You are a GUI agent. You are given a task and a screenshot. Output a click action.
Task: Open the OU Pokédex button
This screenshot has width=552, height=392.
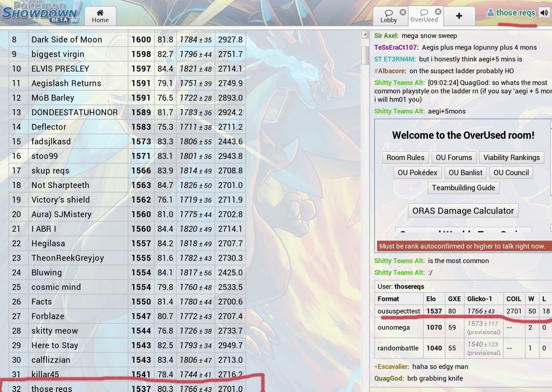pyautogui.click(x=417, y=173)
